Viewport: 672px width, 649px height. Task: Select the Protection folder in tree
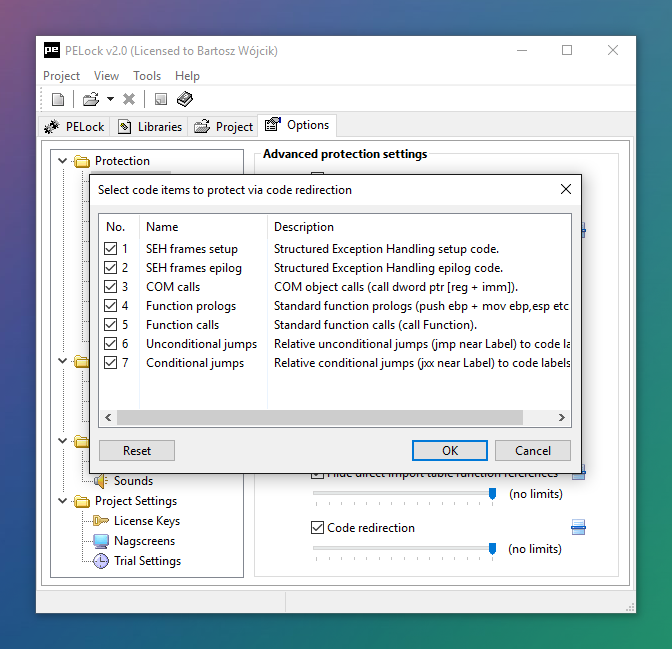click(122, 161)
